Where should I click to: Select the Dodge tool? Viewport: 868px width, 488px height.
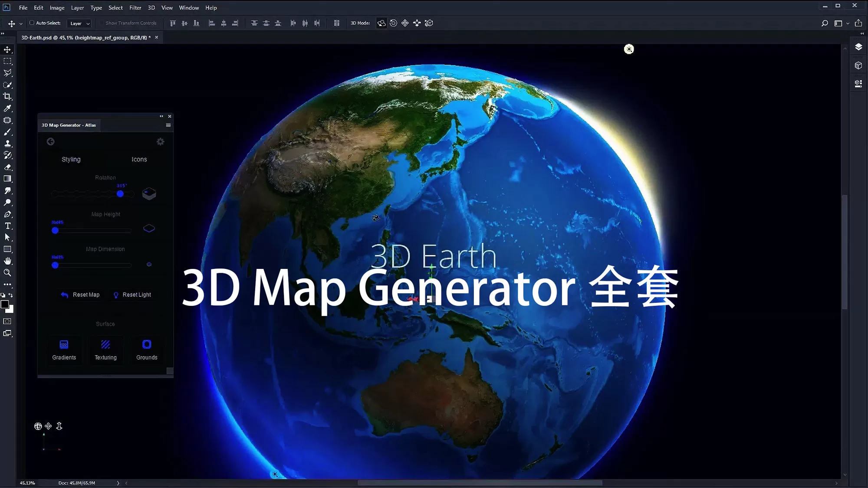point(7,202)
